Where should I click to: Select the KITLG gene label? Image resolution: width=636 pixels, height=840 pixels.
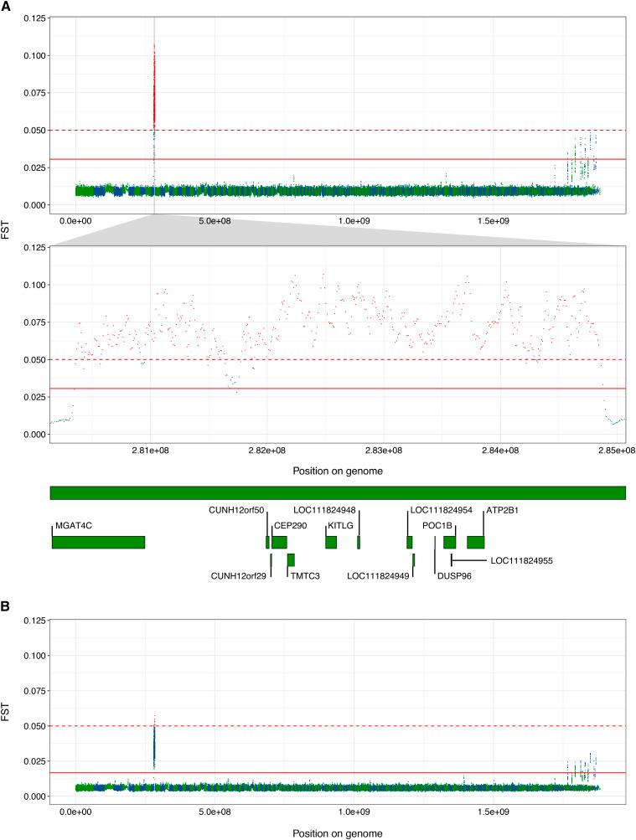[x=341, y=526]
